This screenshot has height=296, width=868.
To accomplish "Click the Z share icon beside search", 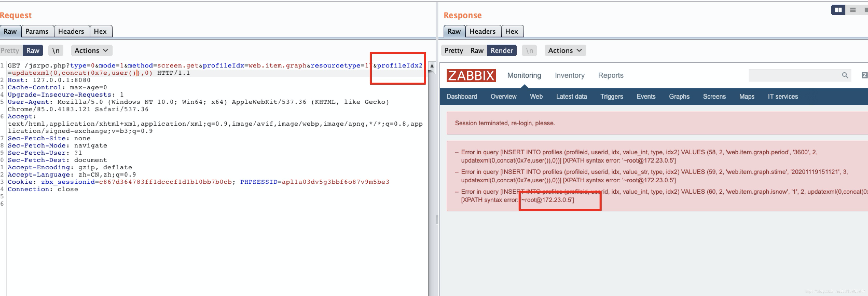I will pyautogui.click(x=864, y=75).
